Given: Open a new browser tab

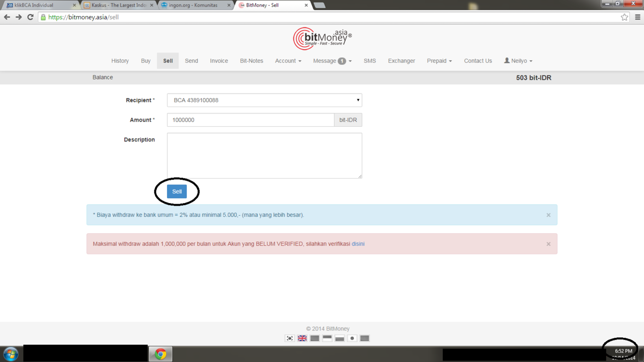Looking at the screenshot, I should [x=319, y=6].
